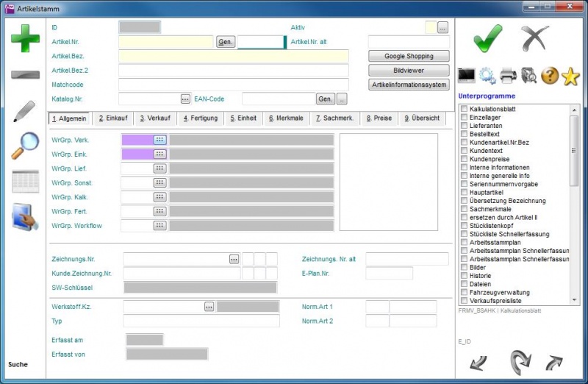The image size is (588, 384).
Task: Click the printer icon
Action: pyautogui.click(x=508, y=75)
